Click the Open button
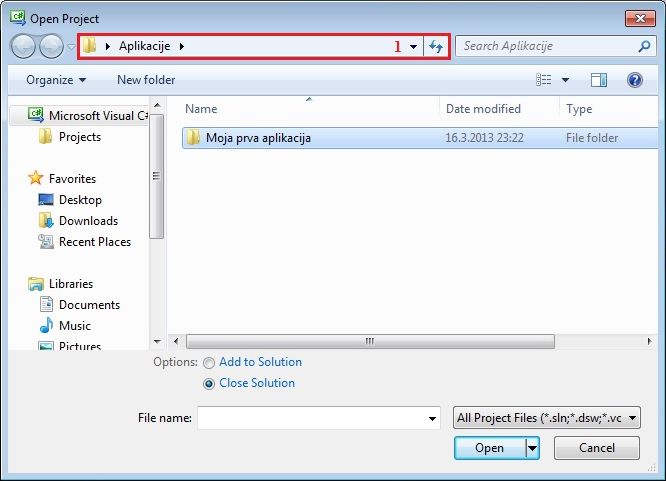Screen dimensions: 666x481 (489, 448)
